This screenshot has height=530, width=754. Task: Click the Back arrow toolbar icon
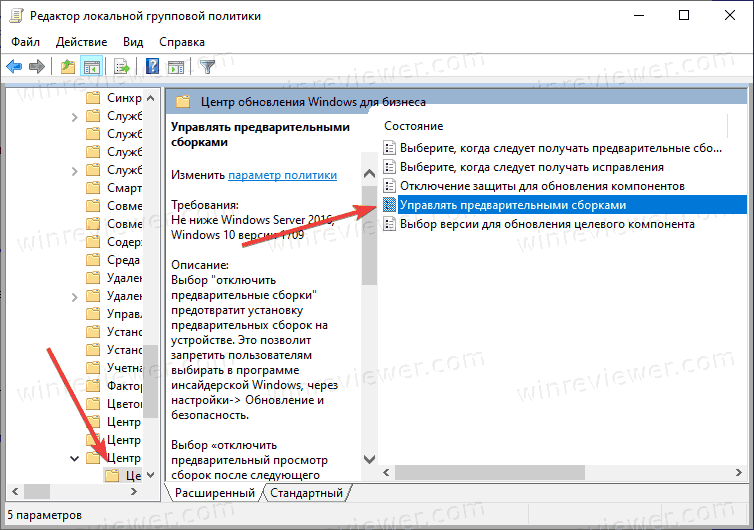click(14, 66)
